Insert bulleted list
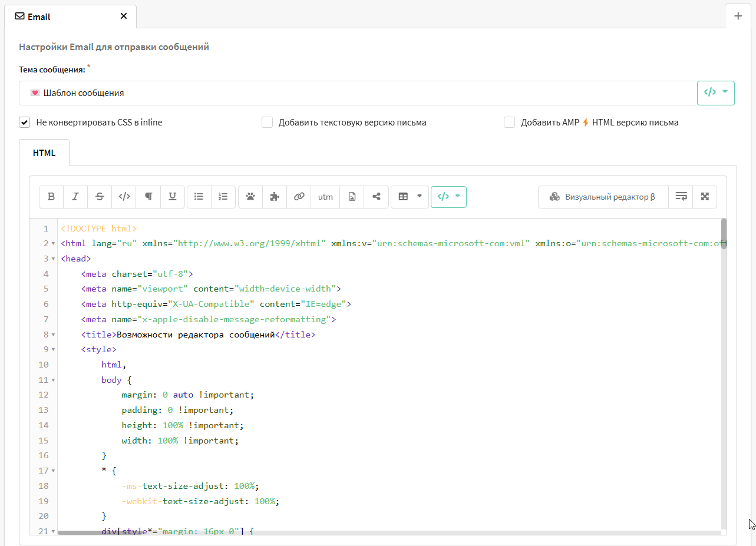Viewport: 756px width, 546px height. pos(199,197)
